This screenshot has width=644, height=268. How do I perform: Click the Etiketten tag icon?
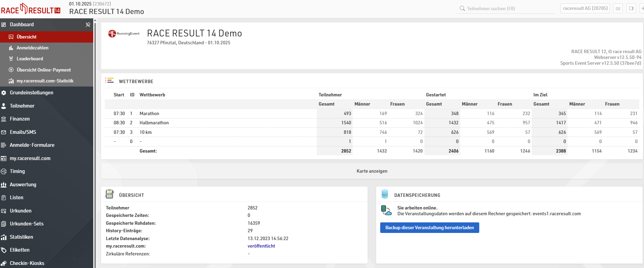4,250
